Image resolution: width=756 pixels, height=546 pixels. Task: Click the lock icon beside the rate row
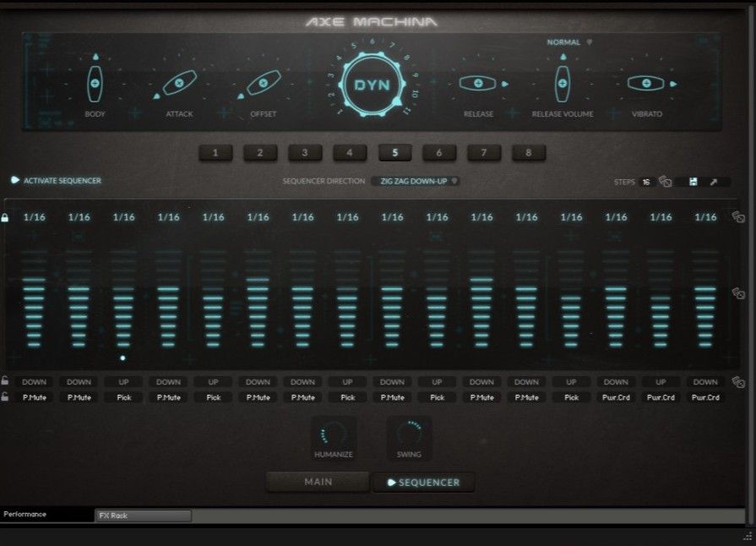pyautogui.click(x=6, y=217)
